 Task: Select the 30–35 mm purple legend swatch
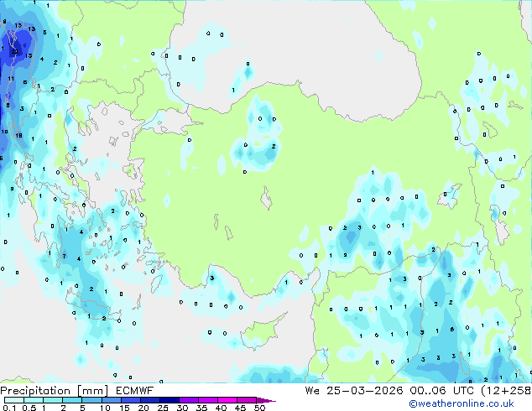[188, 400]
